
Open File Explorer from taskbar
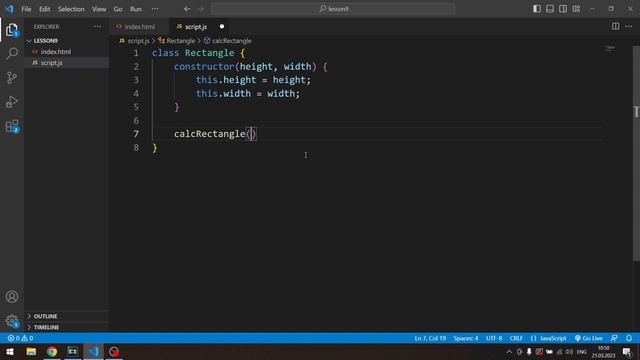coord(31,352)
